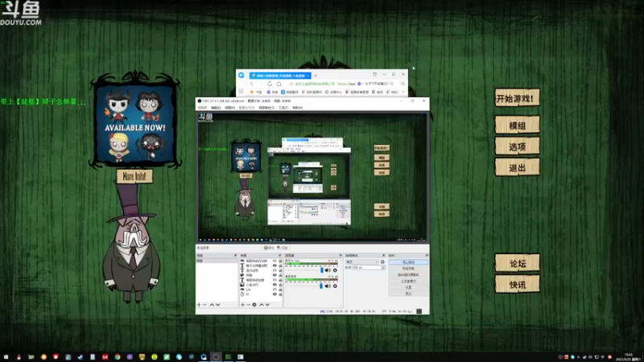Toggle visibility of the bottom document-icon source

(x=275, y=294)
